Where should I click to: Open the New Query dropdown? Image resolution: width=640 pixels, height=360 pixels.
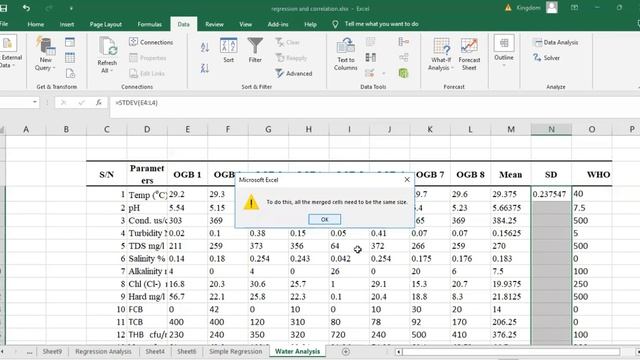click(x=46, y=53)
